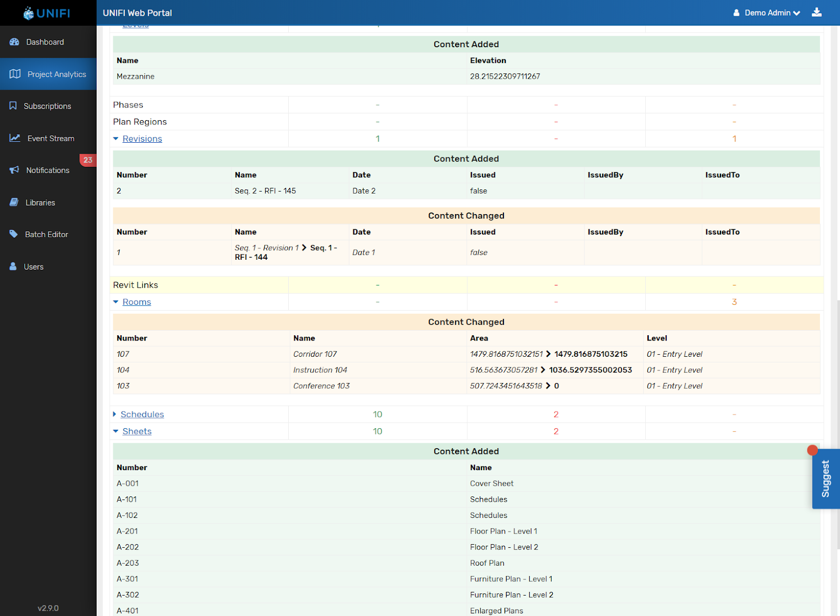Select Furniture Plan - Level 1
The height and width of the screenshot is (616, 840).
(511, 579)
